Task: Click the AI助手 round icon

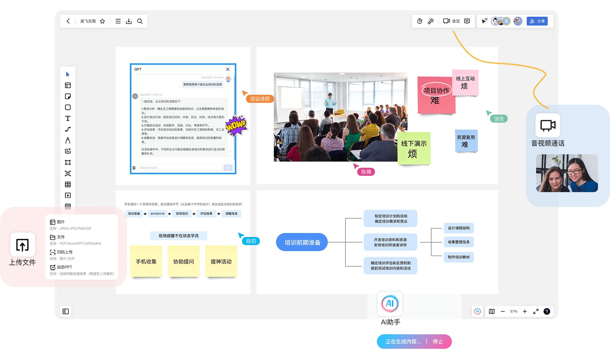Action: [390, 304]
